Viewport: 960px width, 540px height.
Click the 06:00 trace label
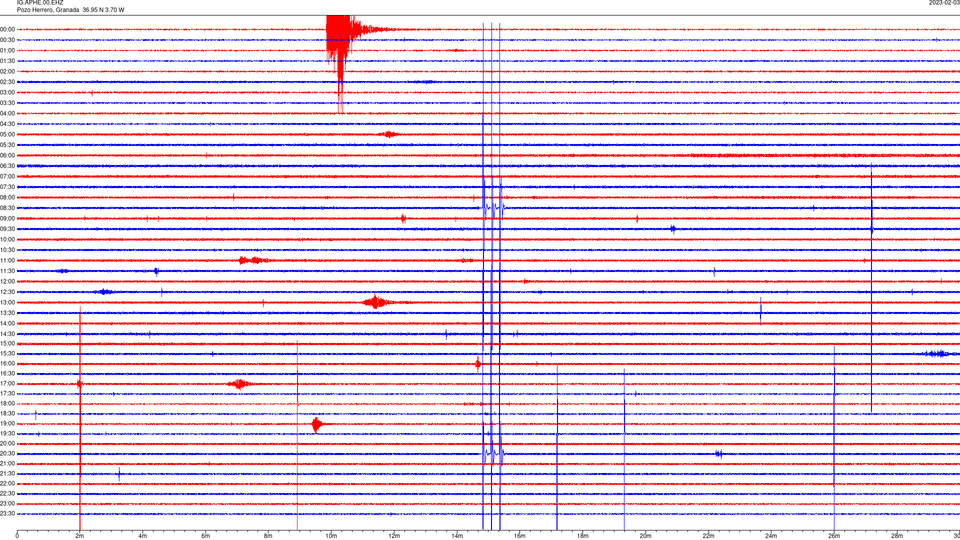click(7, 156)
